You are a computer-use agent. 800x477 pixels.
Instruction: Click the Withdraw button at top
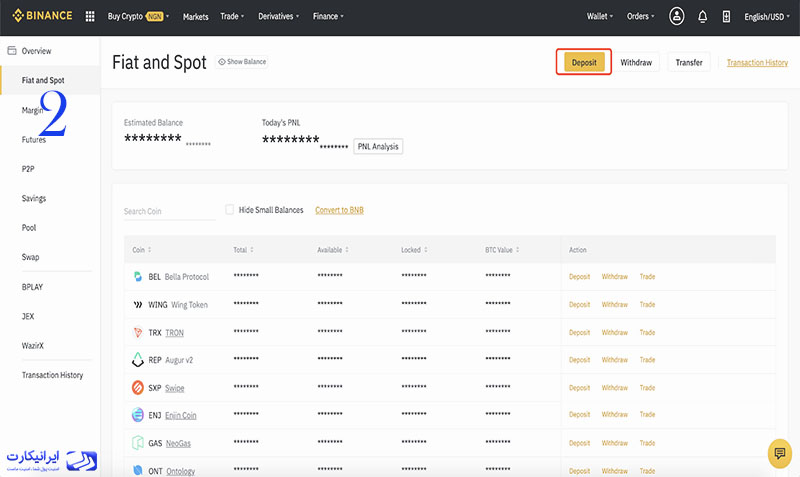click(x=636, y=62)
